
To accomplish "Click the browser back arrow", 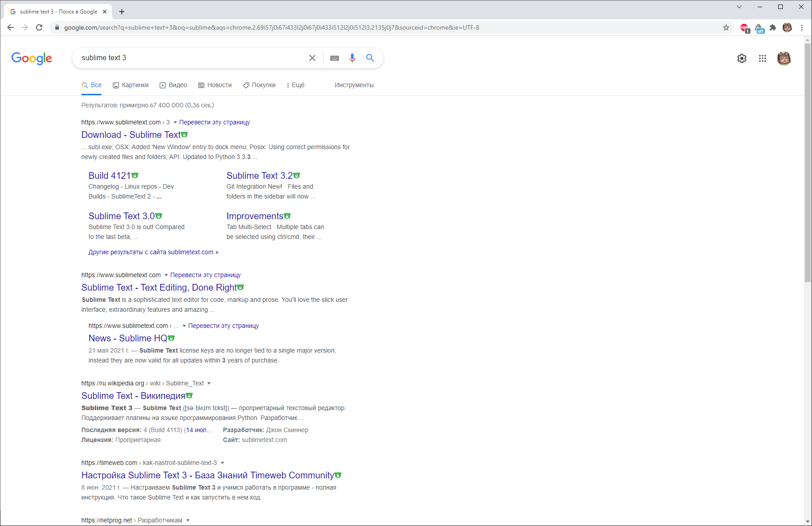I will pos(10,27).
